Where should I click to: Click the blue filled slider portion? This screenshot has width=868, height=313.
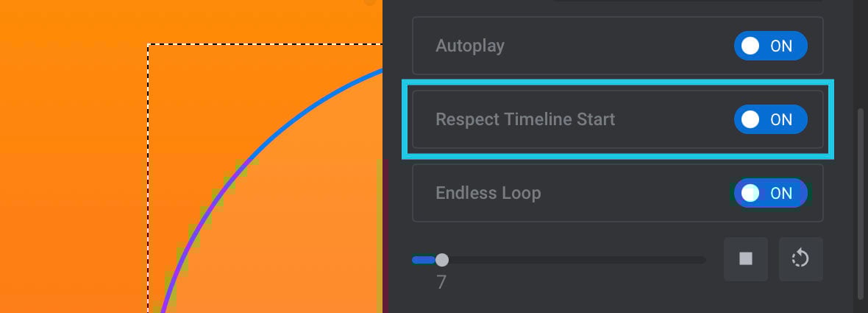click(x=424, y=260)
